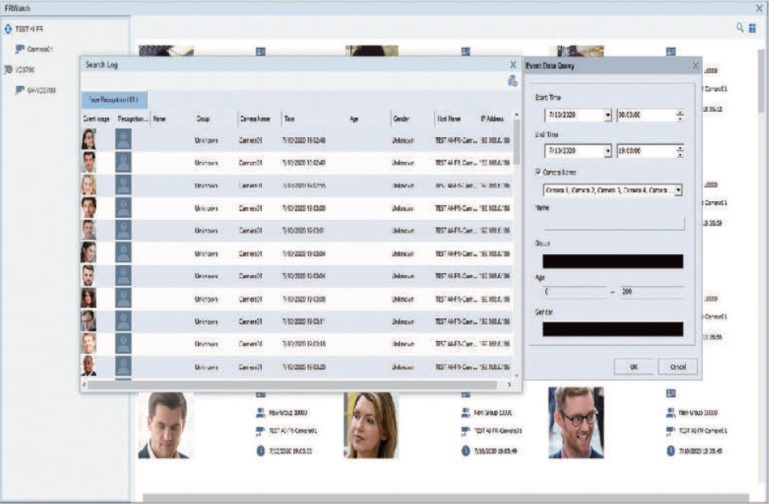Click the recognition placeholder icon in the first log row
This screenshot has width=769, height=504.
tap(123, 139)
